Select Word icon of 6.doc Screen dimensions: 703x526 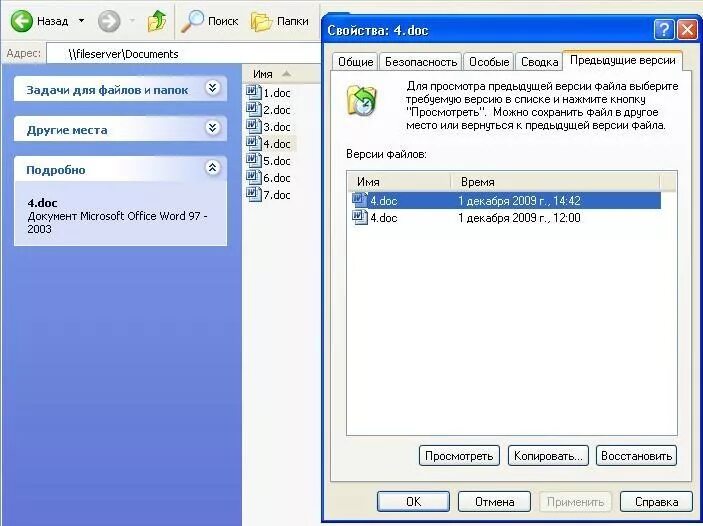coord(253,178)
